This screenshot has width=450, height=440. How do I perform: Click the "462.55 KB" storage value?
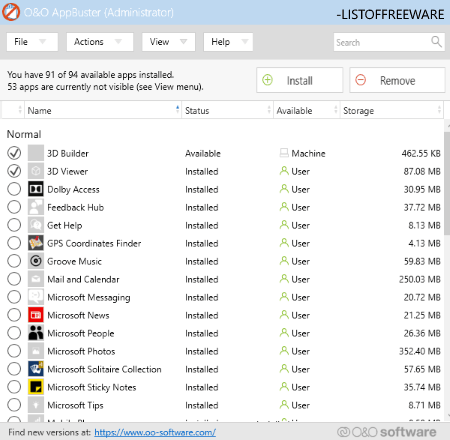(421, 153)
